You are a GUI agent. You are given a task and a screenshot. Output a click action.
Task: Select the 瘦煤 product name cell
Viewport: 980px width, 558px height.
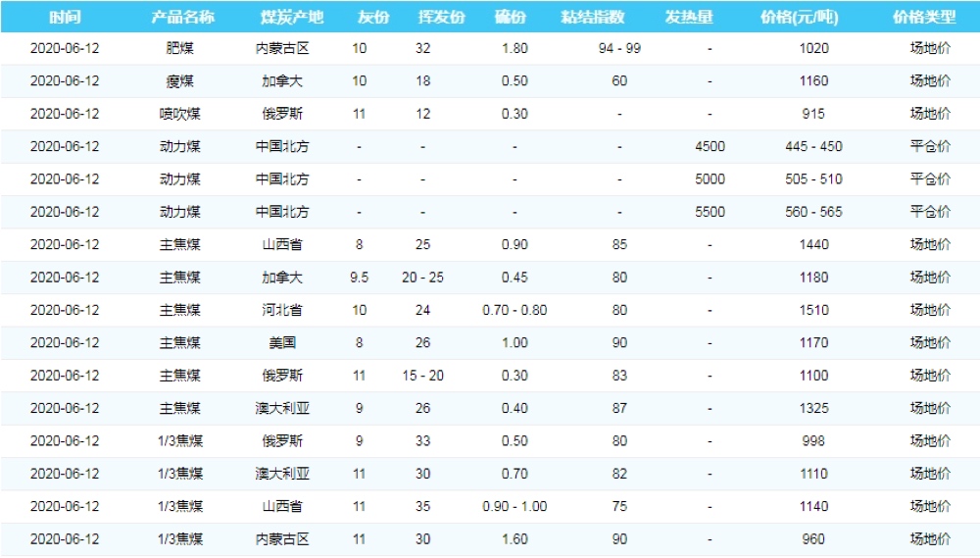pyautogui.click(x=180, y=81)
